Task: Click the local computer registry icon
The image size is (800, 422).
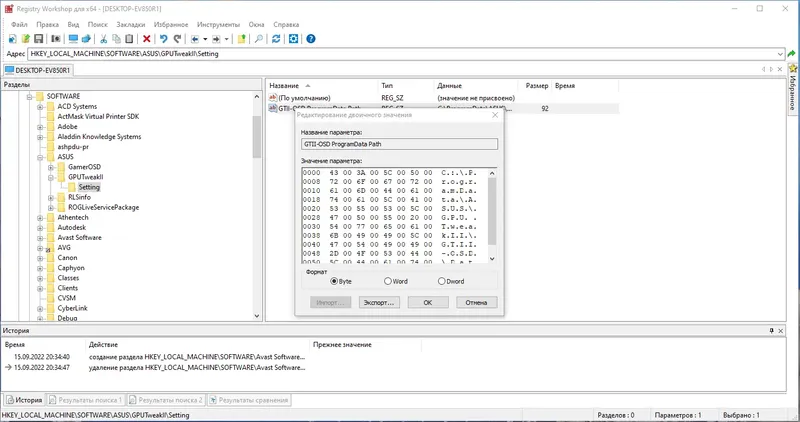Action: tap(73, 39)
